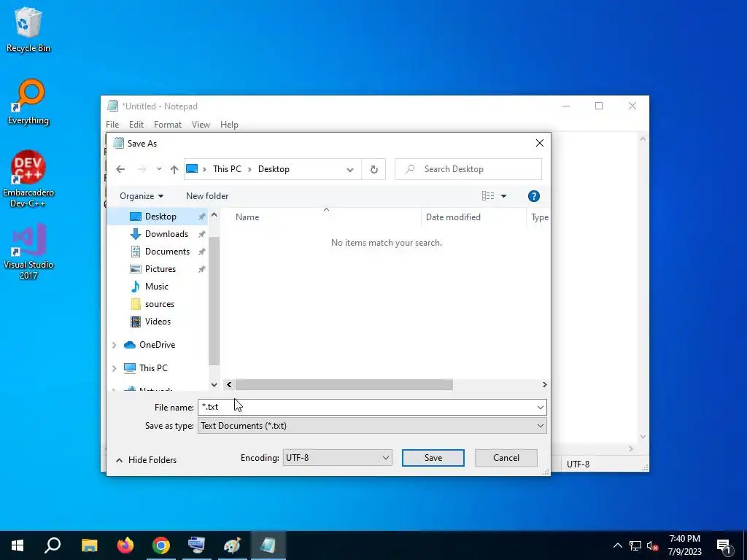The image size is (747, 560).
Task: Select Desktop in navigation pane
Action: pos(160,217)
